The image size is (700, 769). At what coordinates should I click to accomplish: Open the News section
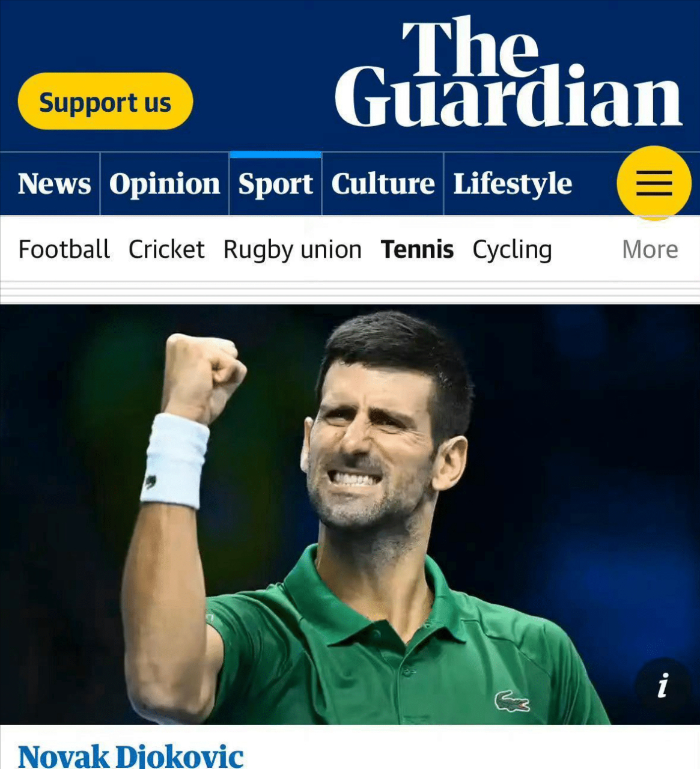[x=54, y=184]
